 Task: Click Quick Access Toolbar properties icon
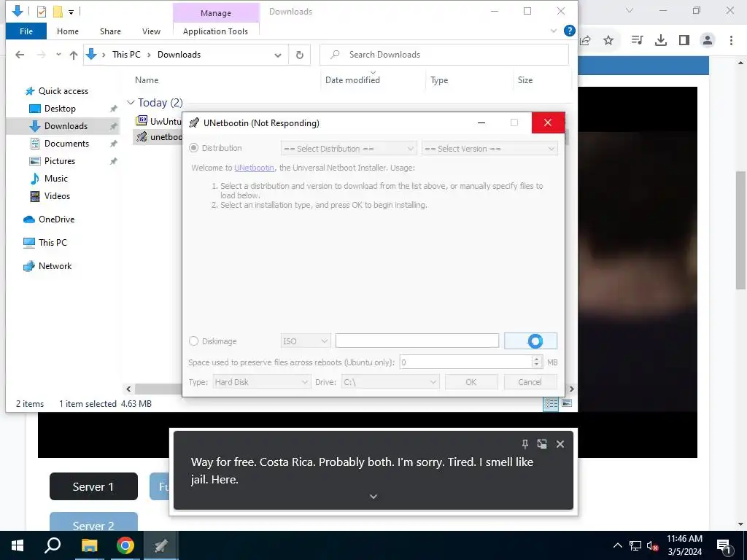click(x=42, y=12)
